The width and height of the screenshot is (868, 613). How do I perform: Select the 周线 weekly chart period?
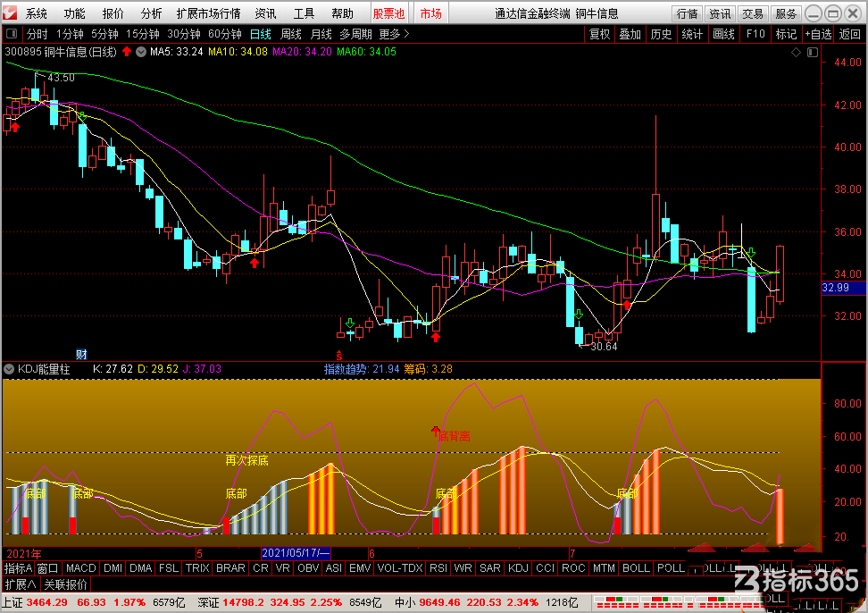[x=290, y=34]
